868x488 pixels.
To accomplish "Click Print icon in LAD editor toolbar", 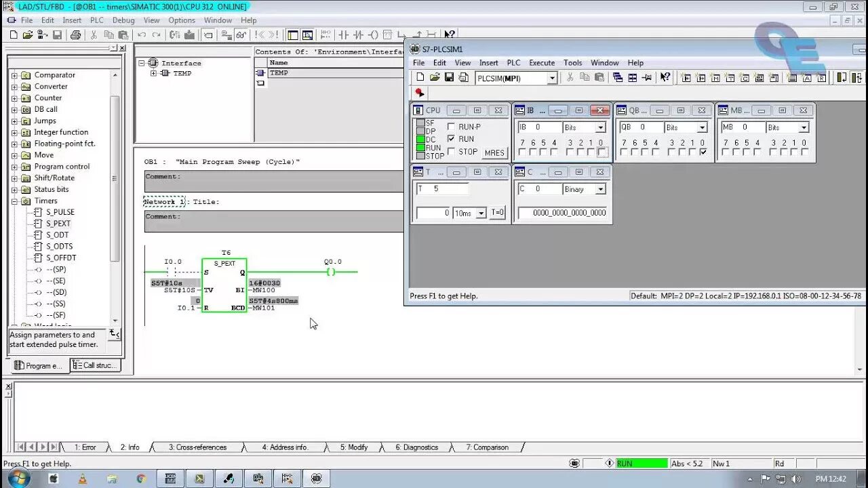I will [75, 35].
